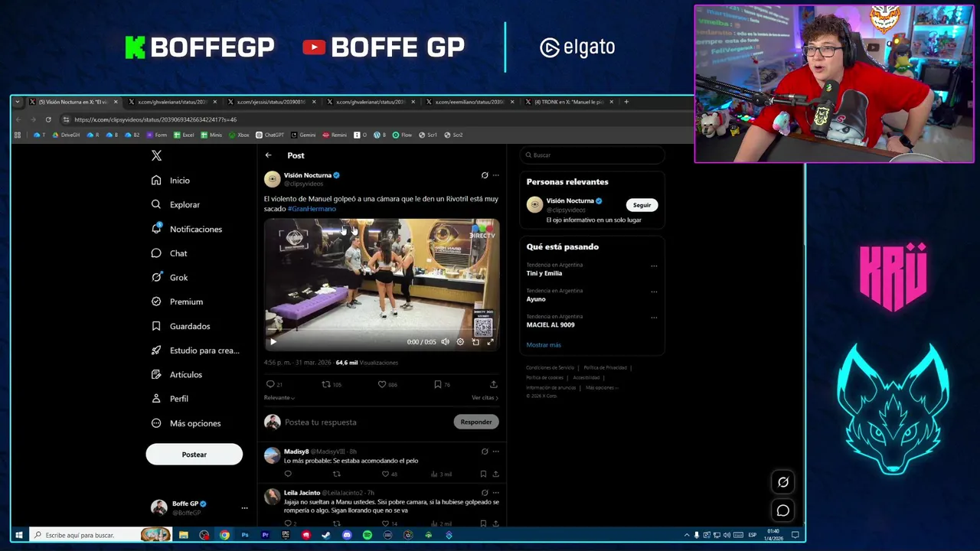Click the reply icon with 21

point(274,384)
